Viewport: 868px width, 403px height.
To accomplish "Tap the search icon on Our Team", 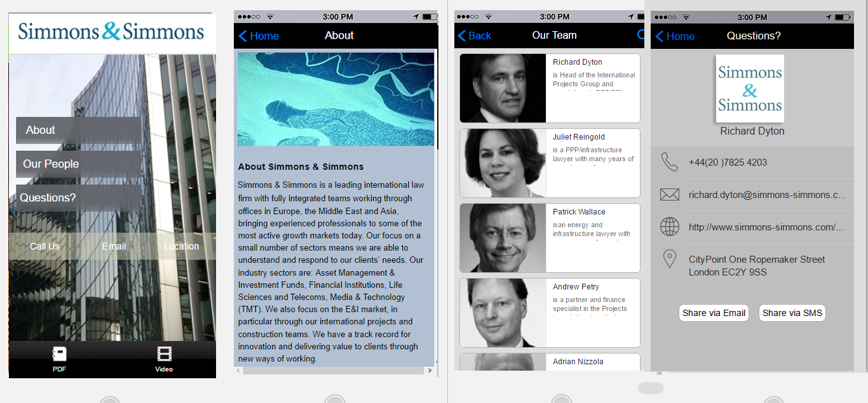I will [641, 36].
